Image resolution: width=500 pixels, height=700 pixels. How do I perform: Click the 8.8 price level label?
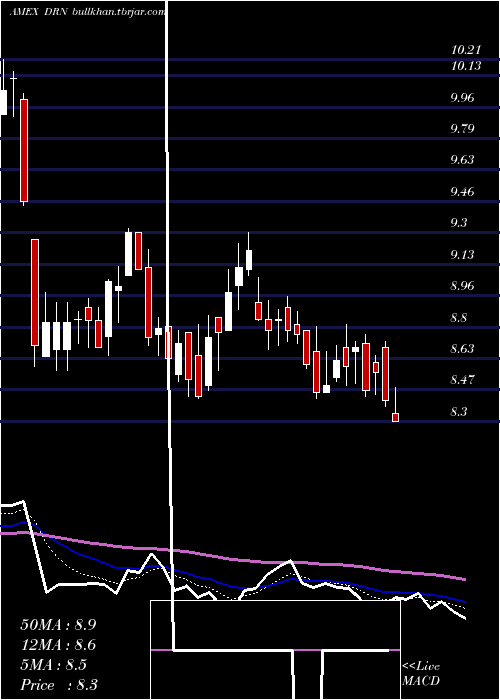459,317
